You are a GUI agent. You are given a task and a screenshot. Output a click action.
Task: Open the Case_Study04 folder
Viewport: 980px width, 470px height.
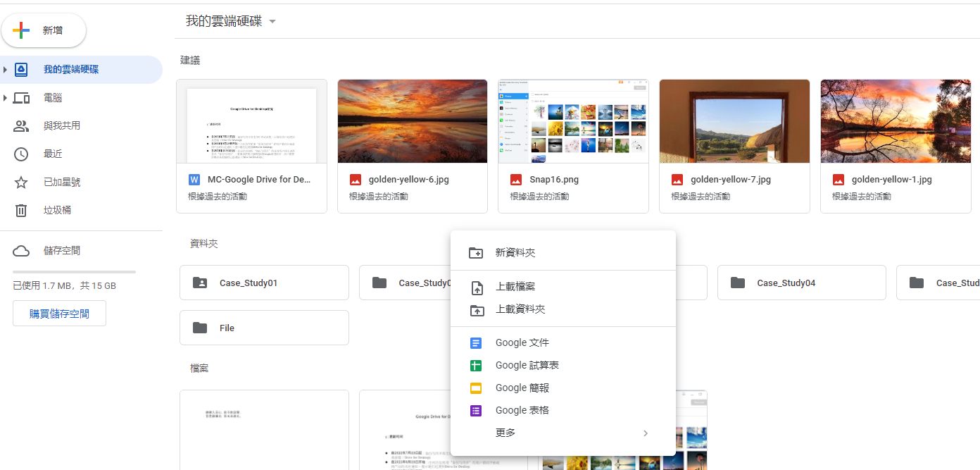coord(801,283)
